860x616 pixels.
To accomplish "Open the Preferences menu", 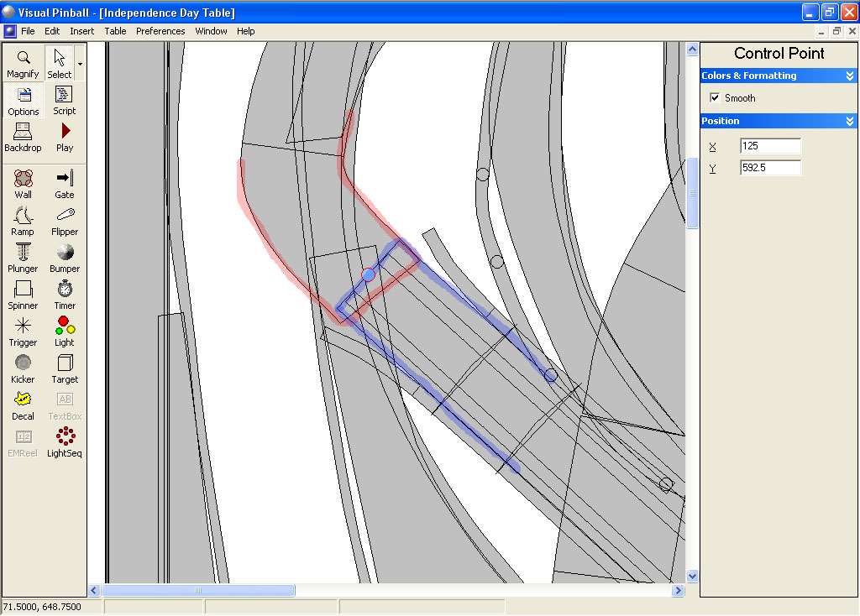I will click(x=160, y=31).
